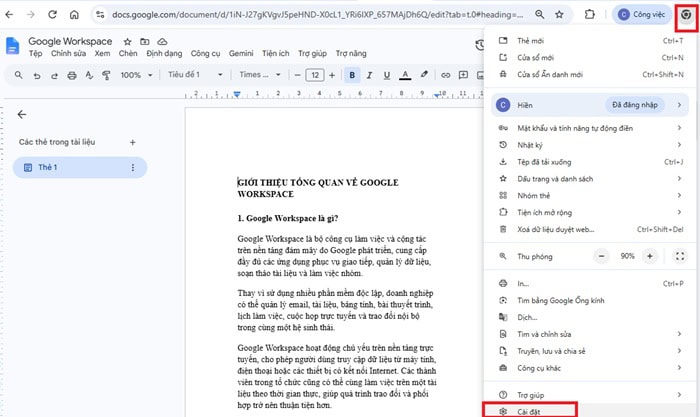Click the redo icon in toolbar
The image size is (700, 417).
[54, 75]
